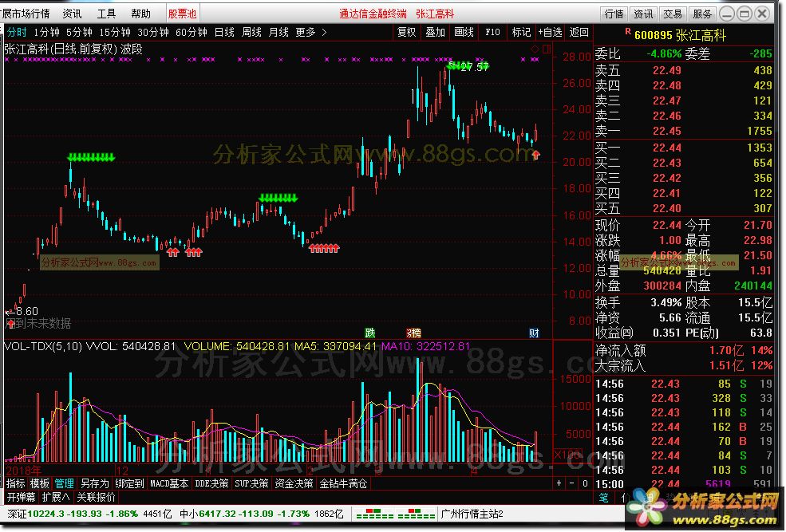Open the 扩展市场行情 menu

tap(25, 14)
